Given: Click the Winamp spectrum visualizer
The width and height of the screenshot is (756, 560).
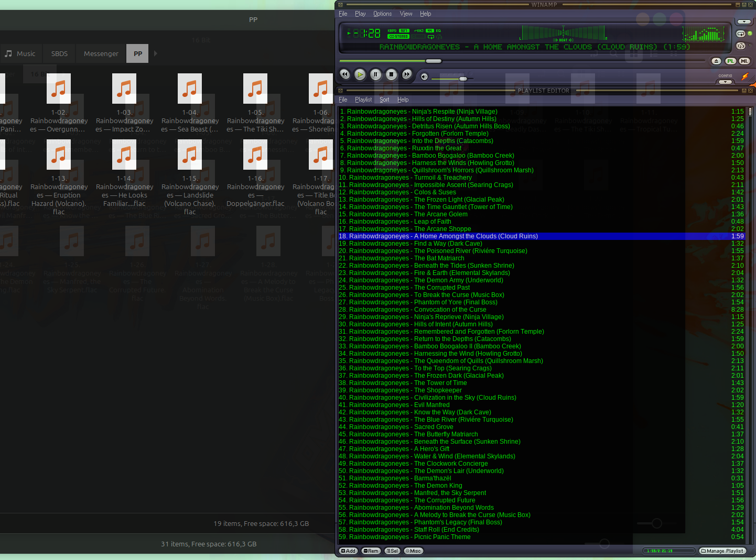Looking at the screenshot, I should (703, 34).
